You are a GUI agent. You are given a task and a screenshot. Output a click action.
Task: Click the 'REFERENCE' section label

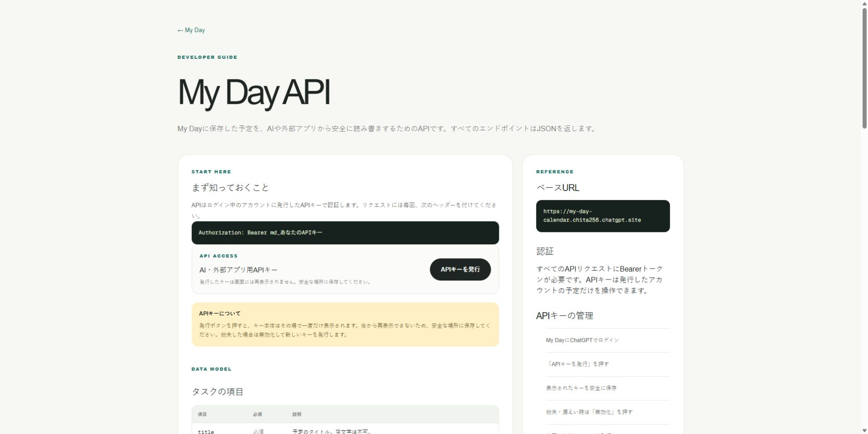(555, 171)
